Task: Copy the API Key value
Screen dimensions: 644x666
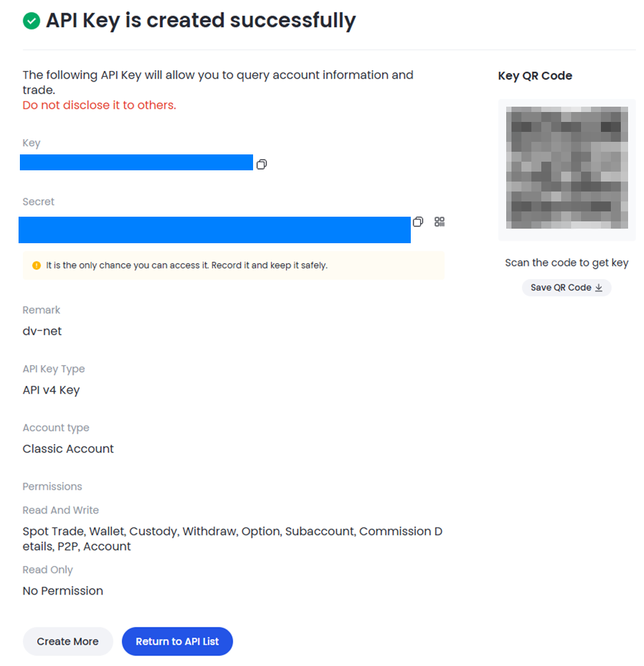Action: click(x=262, y=164)
